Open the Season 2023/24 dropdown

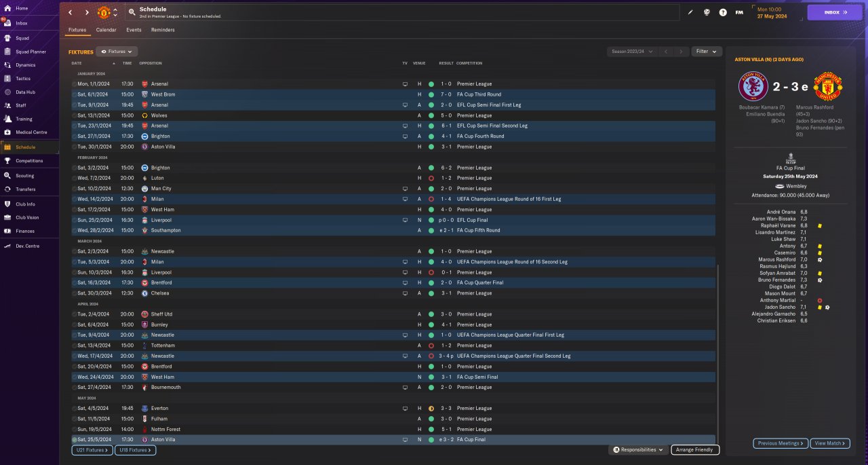point(632,52)
